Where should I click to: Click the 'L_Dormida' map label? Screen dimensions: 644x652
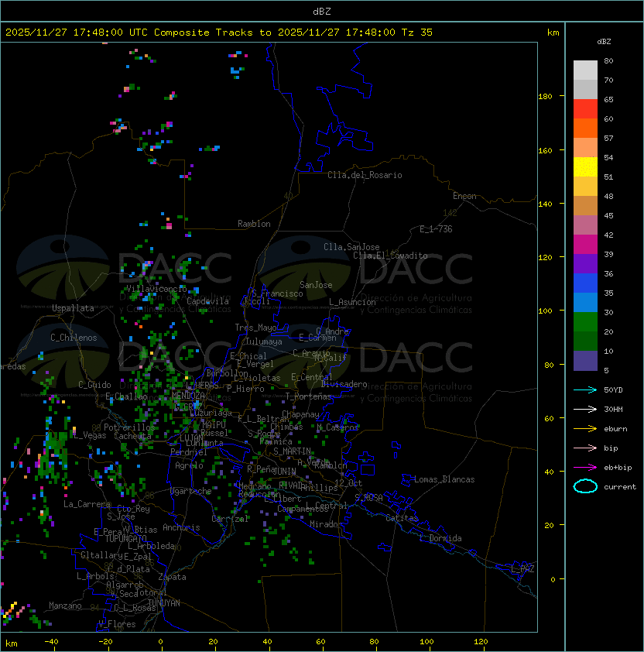(440, 538)
